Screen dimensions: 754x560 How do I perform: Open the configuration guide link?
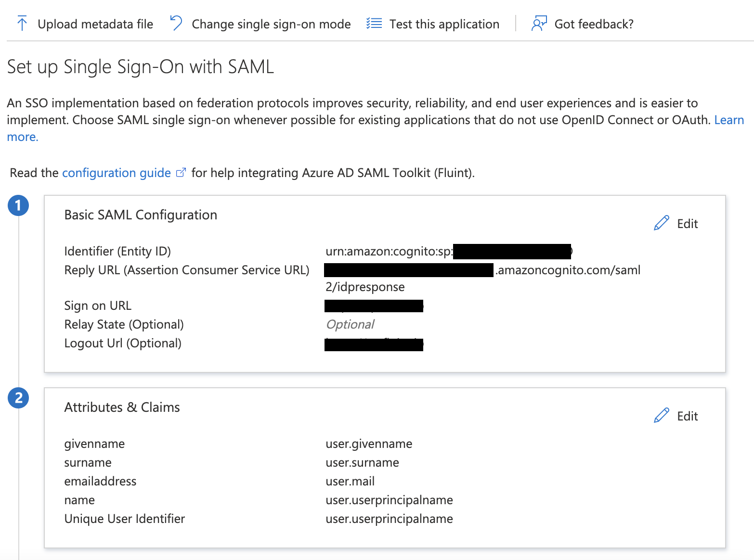[x=117, y=173]
